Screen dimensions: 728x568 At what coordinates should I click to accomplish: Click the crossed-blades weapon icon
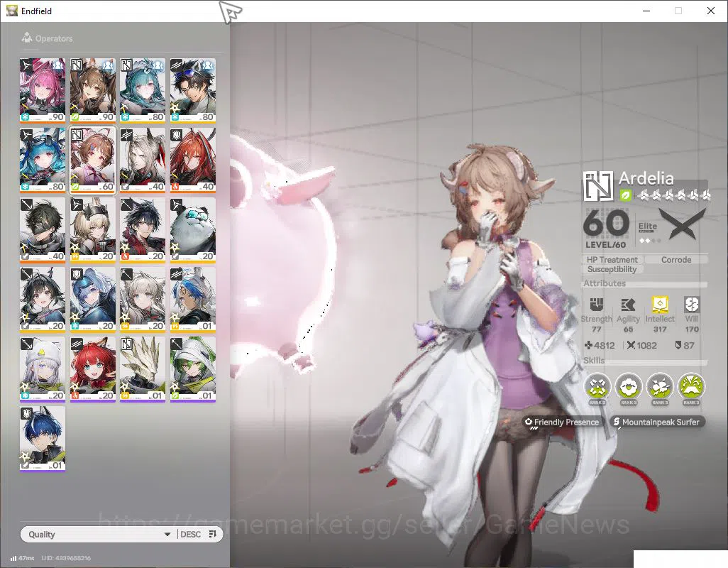(683, 224)
